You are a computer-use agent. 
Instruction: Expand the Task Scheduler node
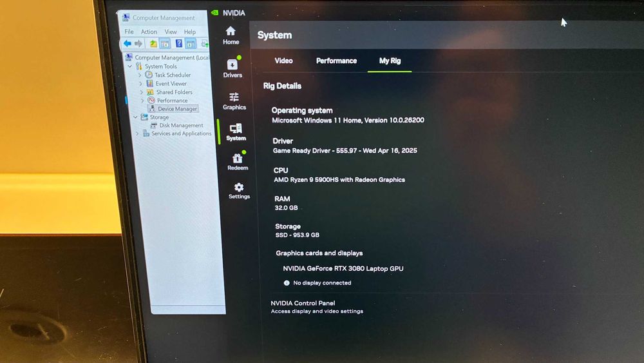[140, 75]
